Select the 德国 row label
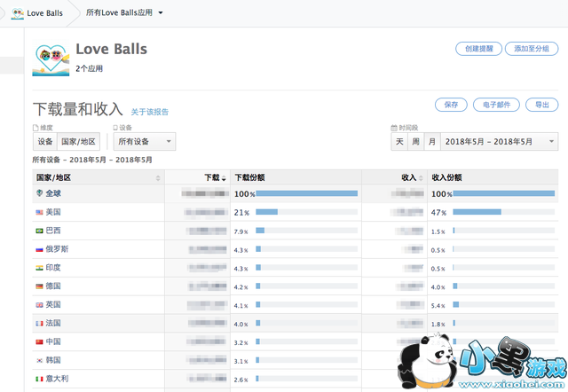 [x=53, y=286]
